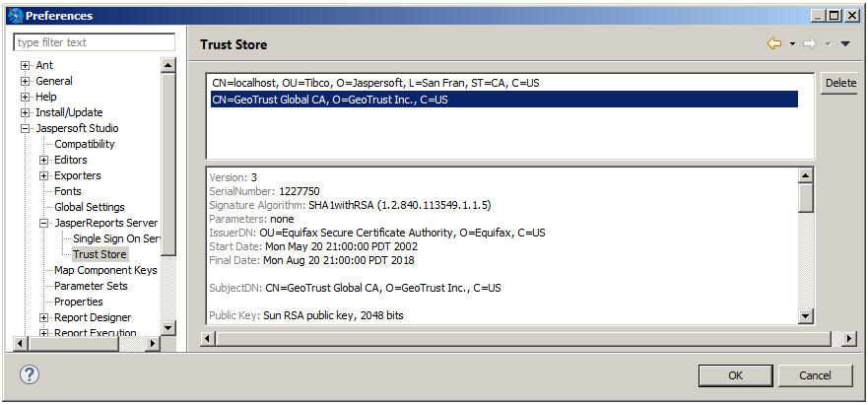
Task: Click certificate details scrollbar down arrow
Action: pyautogui.click(x=806, y=316)
